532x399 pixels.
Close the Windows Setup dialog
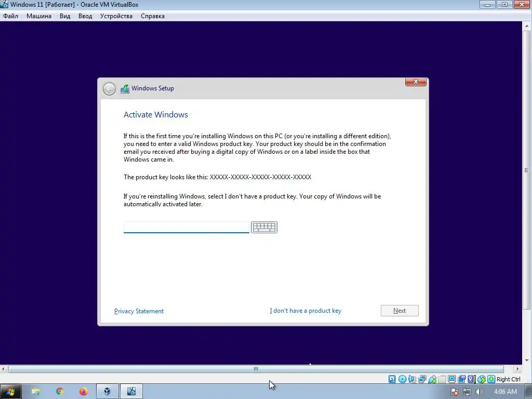[416, 82]
